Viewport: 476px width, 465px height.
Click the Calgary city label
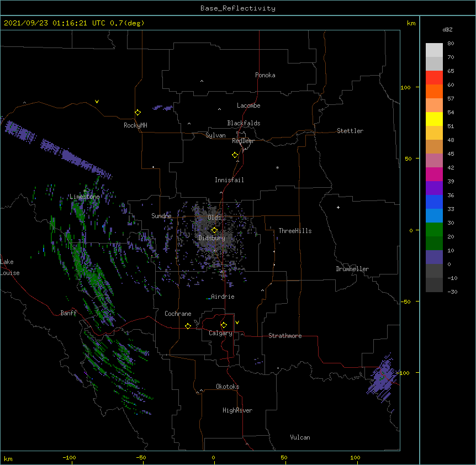220,333
